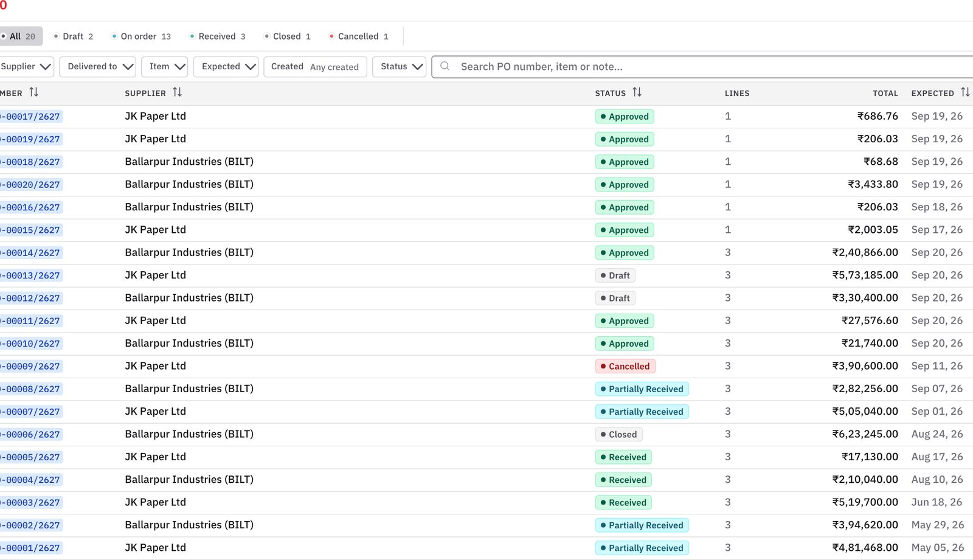
Task: Click expected date Jun 18, 26
Action: coord(937,502)
